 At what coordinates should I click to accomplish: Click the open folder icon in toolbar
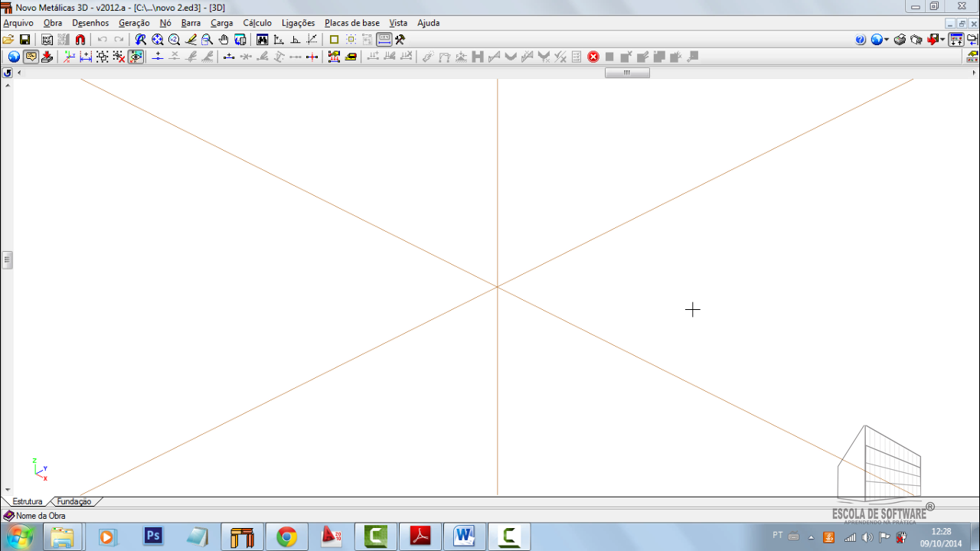(x=8, y=40)
